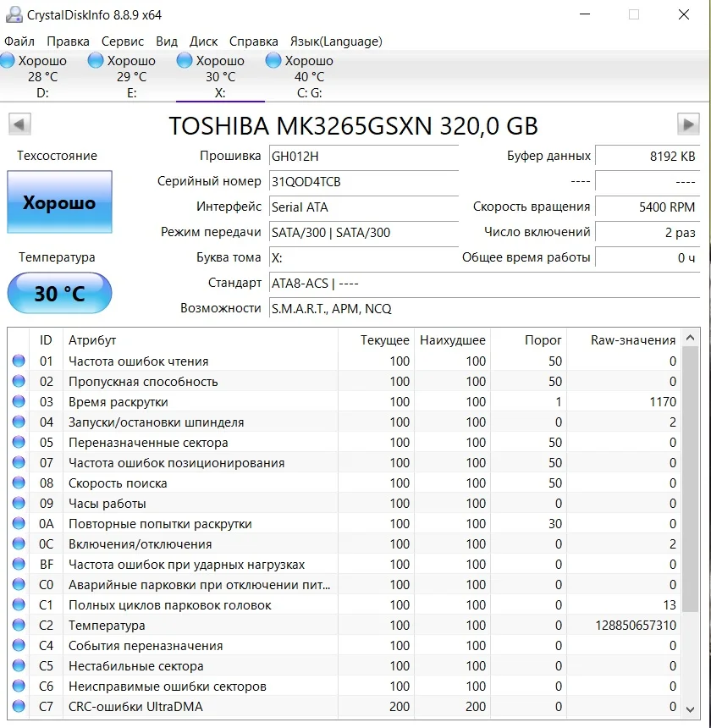Select the row Пропускная способность
The image size is (711, 728).
click(x=344, y=381)
